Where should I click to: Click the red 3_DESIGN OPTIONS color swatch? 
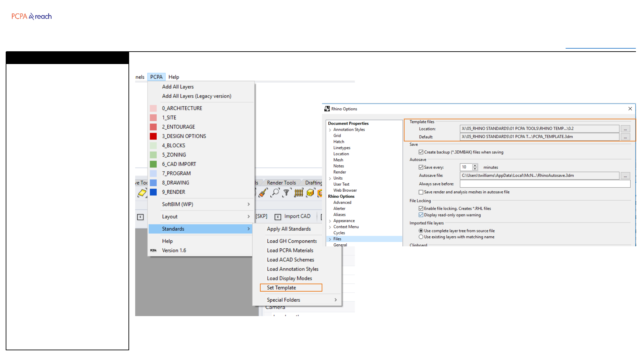(153, 136)
